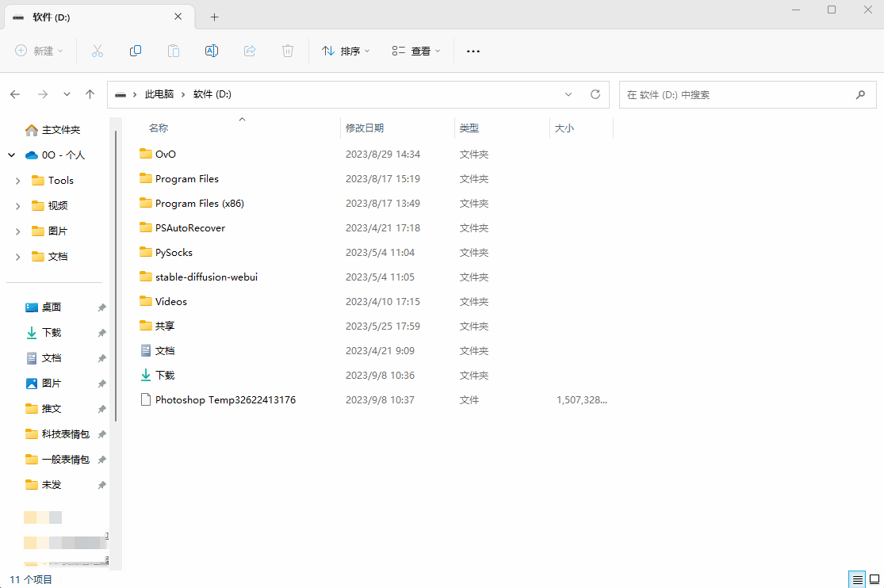This screenshot has width=884, height=588.
Task: Click the Cut scissors icon in toolbar
Action: tap(98, 51)
